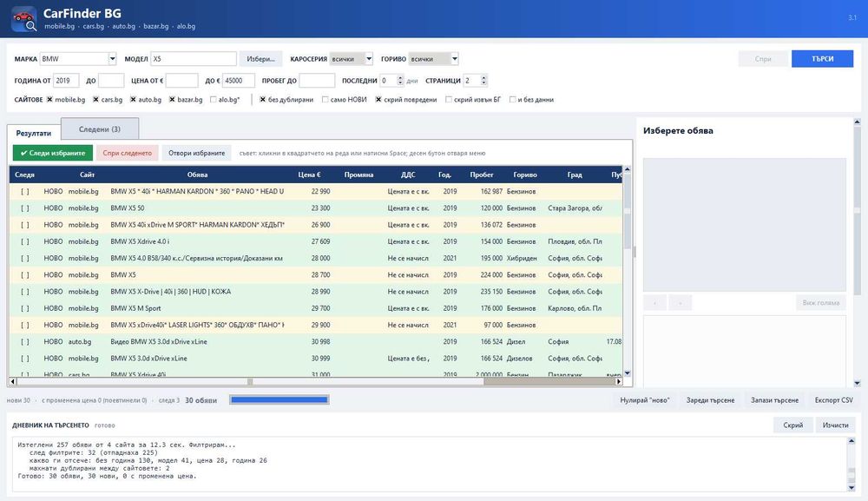Click the search log scroll-down arrow
Screen dimensions: 868x501
852,488
